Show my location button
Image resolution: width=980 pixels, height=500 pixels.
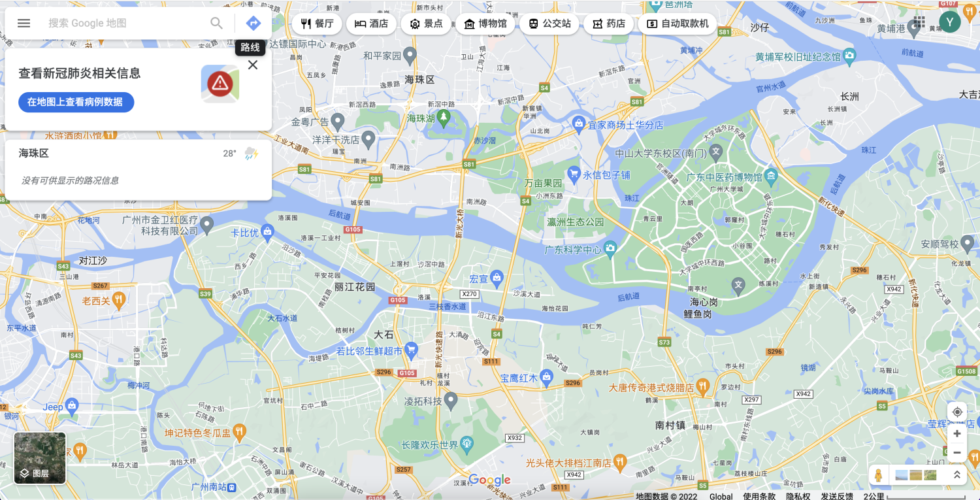point(957,412)
